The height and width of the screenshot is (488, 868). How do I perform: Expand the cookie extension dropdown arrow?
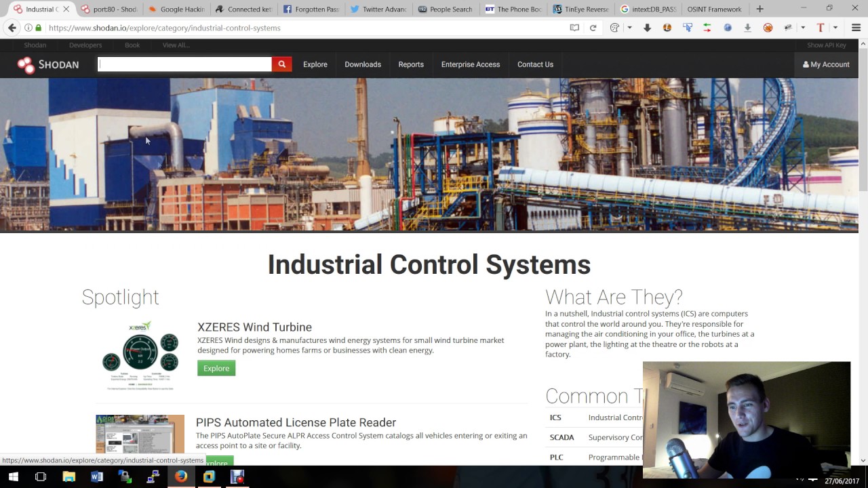tap(629, 28)
